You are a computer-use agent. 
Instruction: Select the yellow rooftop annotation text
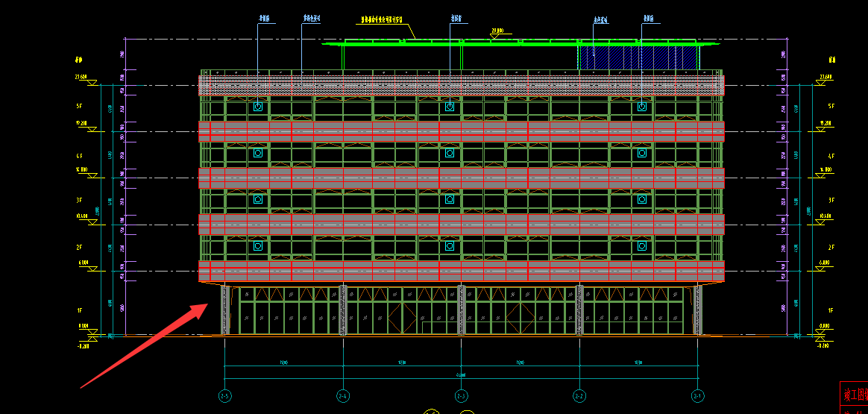point(381,19)
